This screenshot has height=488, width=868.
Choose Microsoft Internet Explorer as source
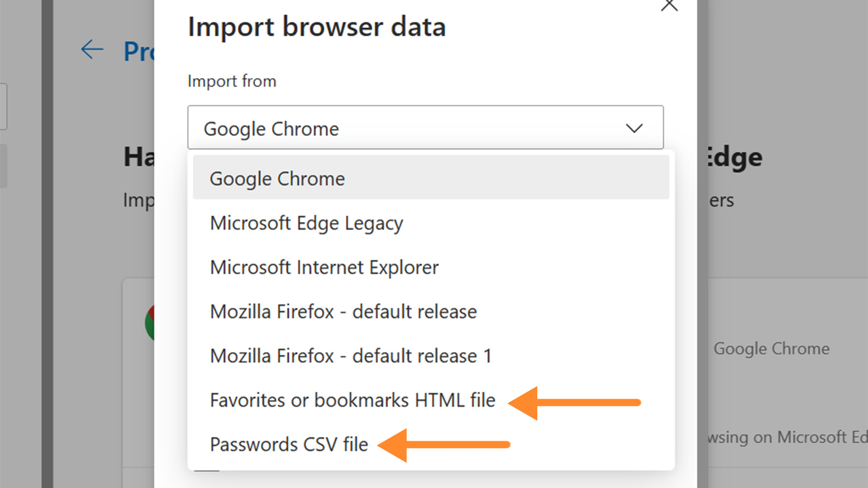coord(324,267)
